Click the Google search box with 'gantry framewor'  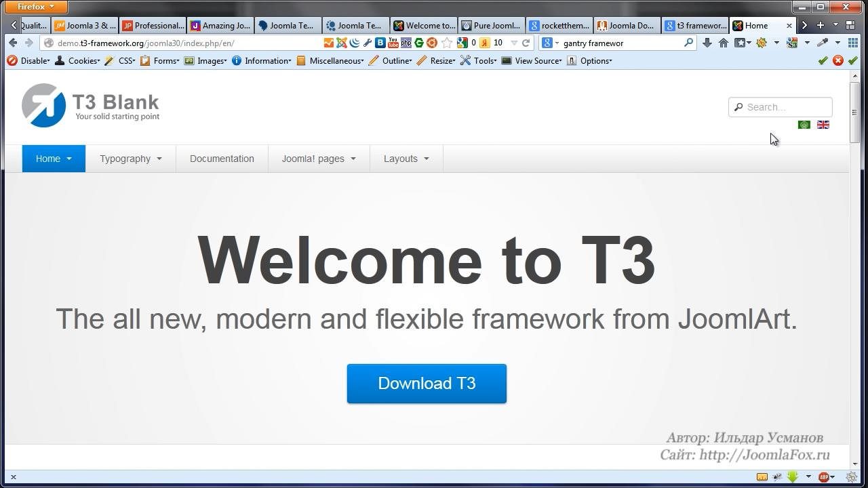(x=617, y=43)
